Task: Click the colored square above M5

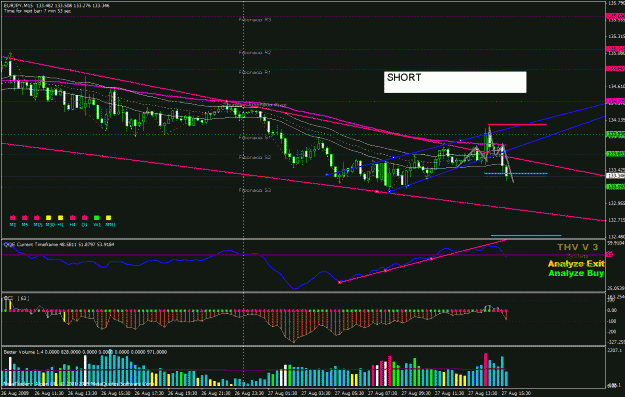Action: coord(24,218)
